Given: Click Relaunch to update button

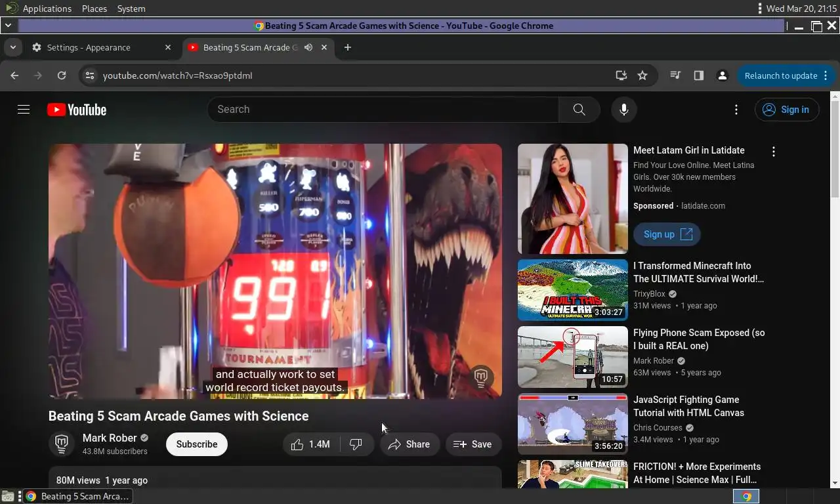Looking at the screenshot, I should (781, 75).
